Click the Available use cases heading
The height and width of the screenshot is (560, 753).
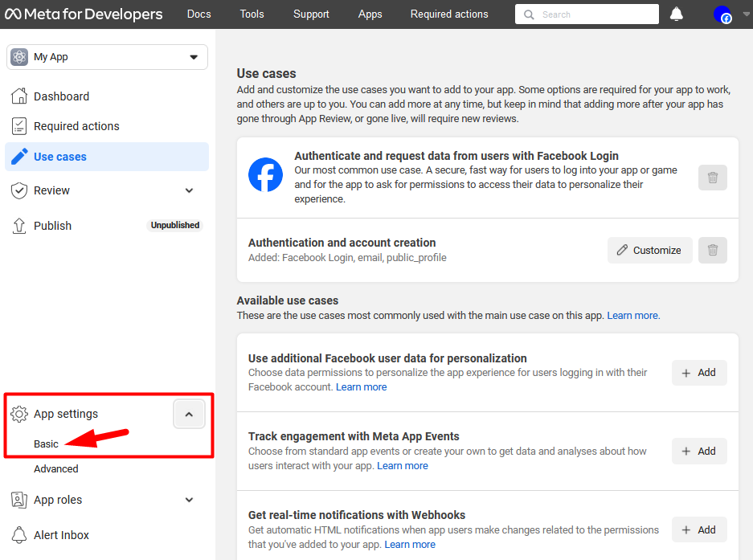pos(287,300)
